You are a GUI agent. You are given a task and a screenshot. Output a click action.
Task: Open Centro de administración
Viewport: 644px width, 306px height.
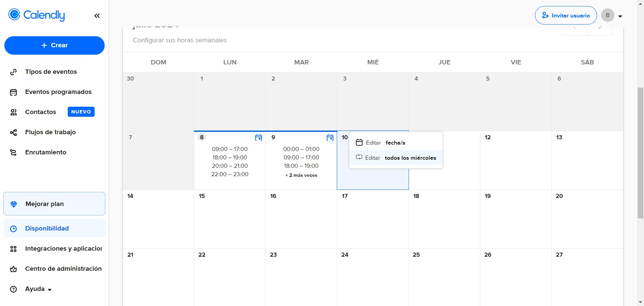tap(63, 269)
